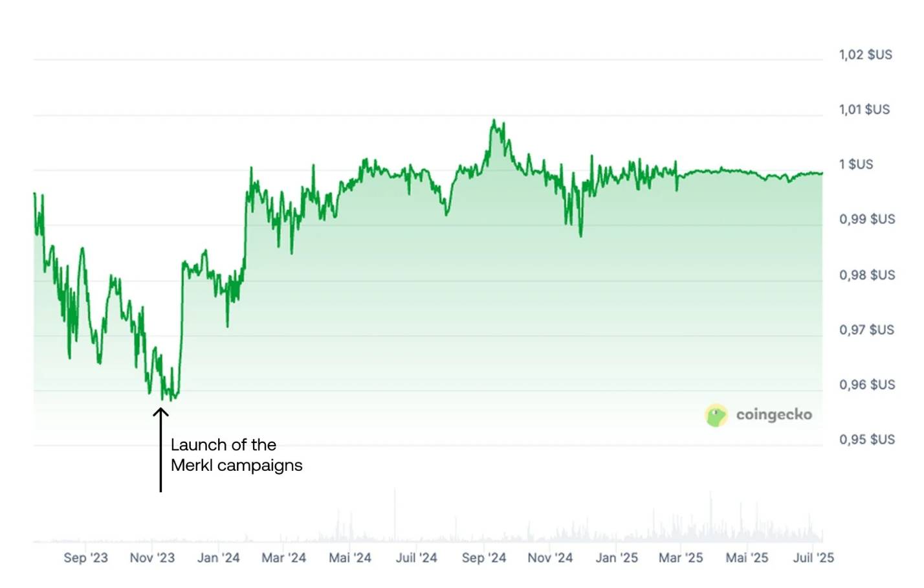Click the Juil '25 date label
924x588 pixels.
pyautogui.click(x=813, y=558)
